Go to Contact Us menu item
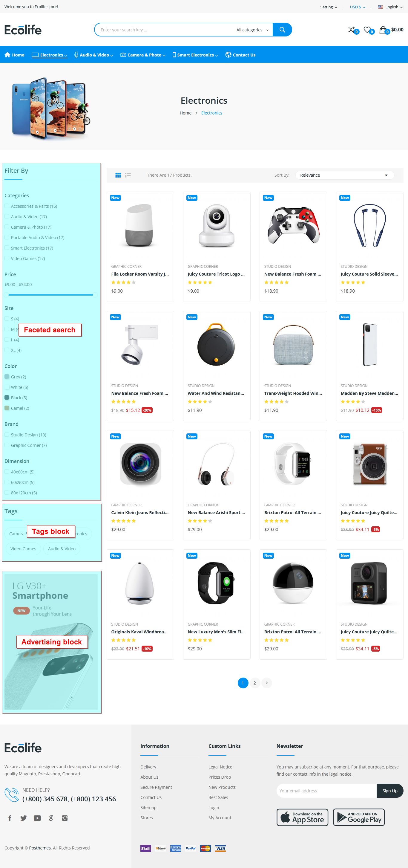The height and width of the screenshot is (868, 408). [240, 55]
